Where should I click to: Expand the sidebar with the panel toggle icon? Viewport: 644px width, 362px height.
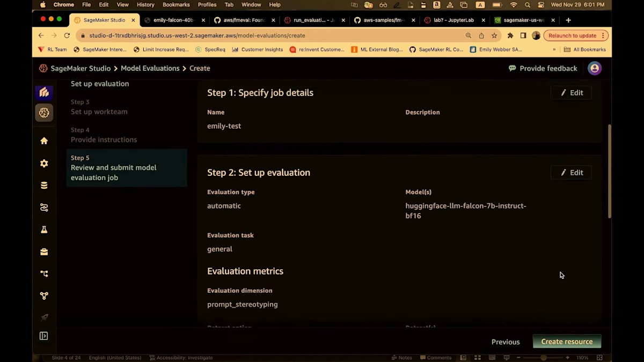(44, 336)
